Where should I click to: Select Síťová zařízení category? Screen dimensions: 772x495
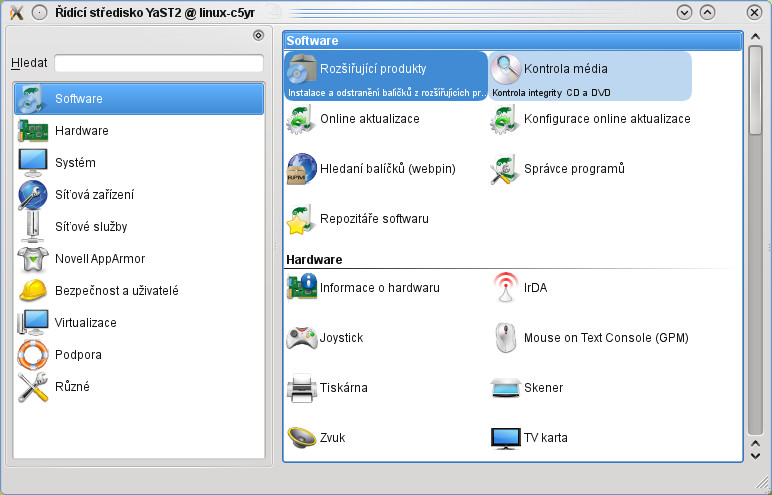pyautogui.click(x=94, y=195)
